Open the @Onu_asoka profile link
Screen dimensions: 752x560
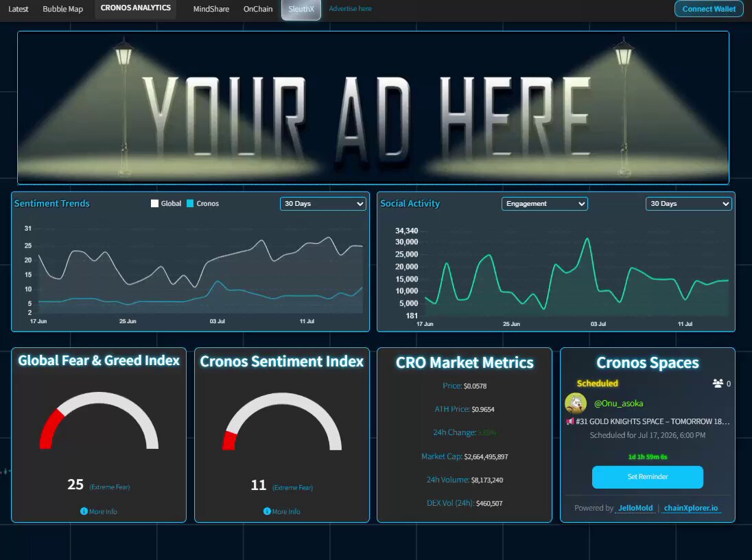pyautogui.click(x=619, y=404)
